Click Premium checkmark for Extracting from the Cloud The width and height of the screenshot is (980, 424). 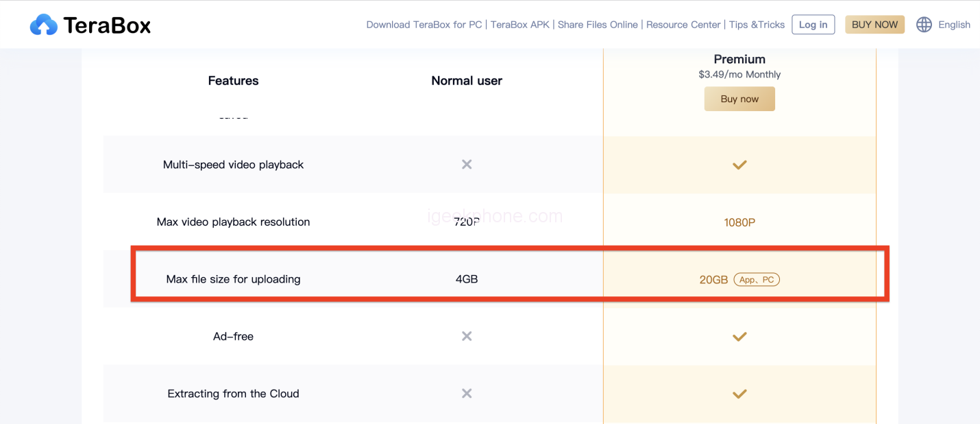click(739, 394)
